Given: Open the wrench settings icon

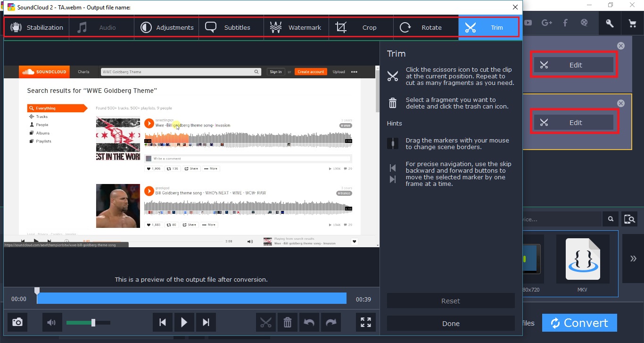Looking at the screenshot, I should [x=610, y=23].
